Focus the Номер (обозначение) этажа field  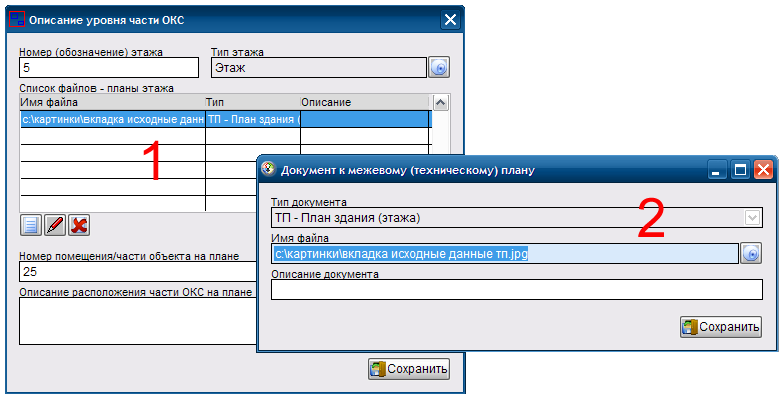click(109, 68)
